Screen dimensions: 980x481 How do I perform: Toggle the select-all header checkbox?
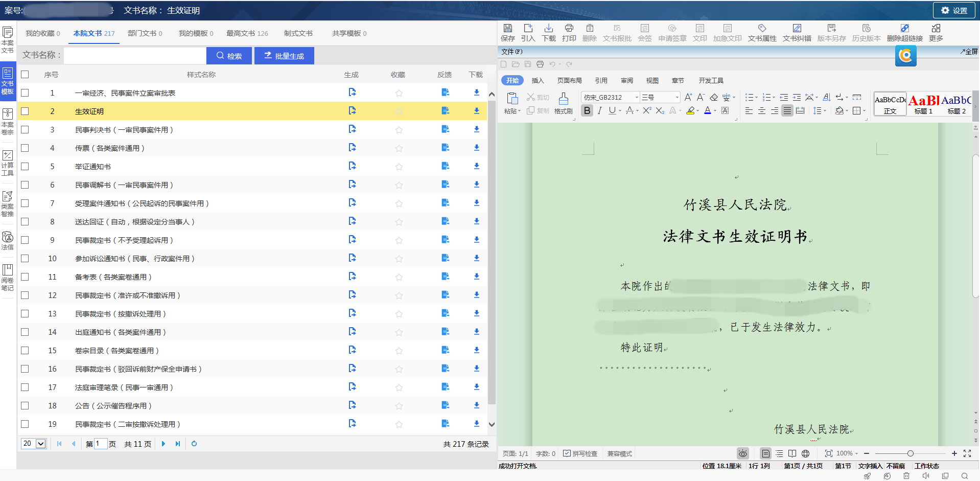25,75
